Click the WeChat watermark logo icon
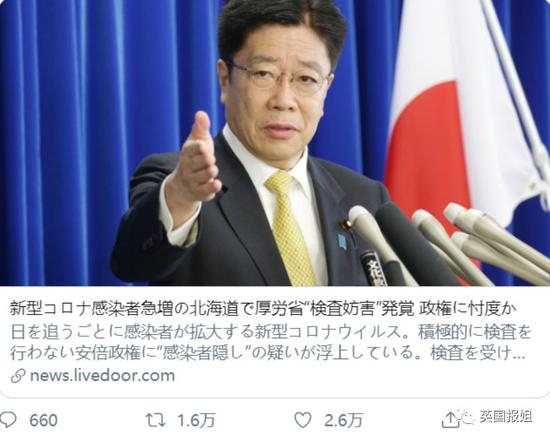The image size is (550, 440). pos(470,418)
